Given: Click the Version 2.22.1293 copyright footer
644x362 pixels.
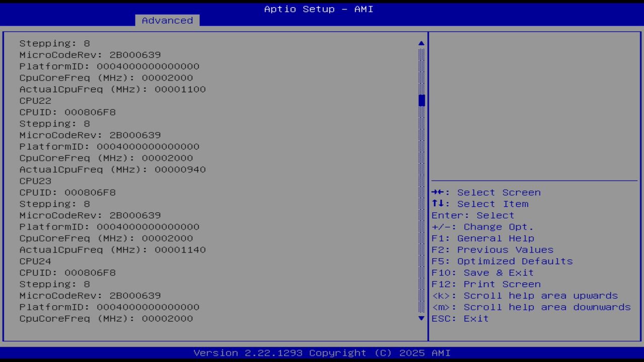Looking at the screenshot, I should tap(322, 352).
